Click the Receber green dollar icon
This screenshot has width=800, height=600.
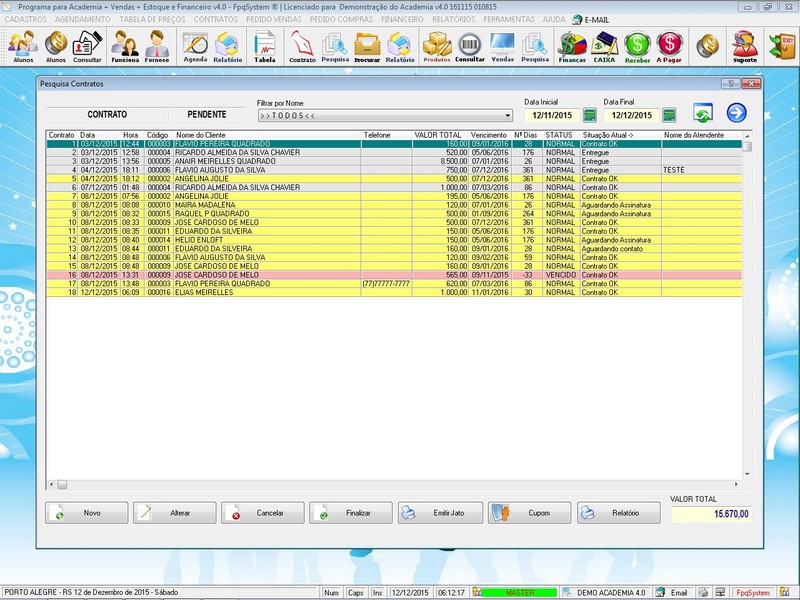coord(637,45)
